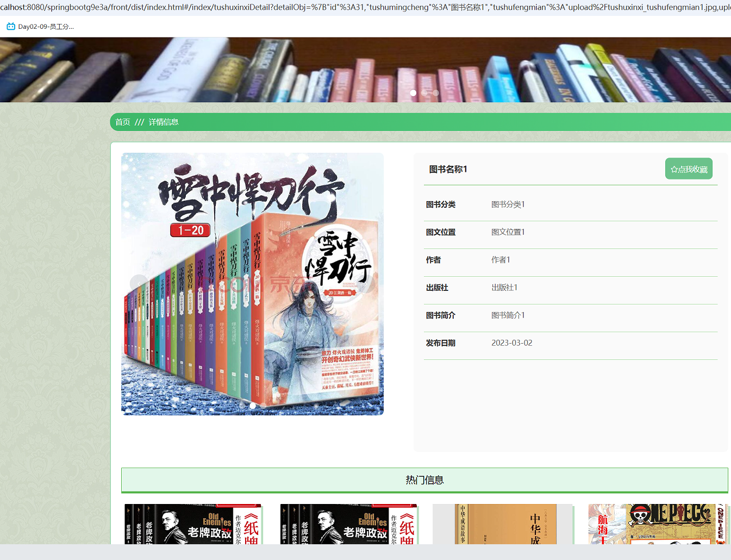Click the value 图书分类1

click(508, 204)
